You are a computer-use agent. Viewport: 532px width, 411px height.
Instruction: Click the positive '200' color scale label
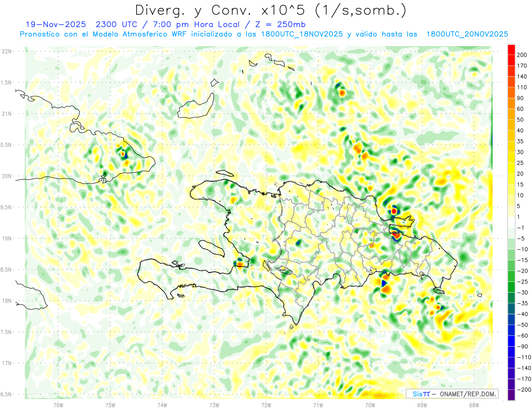(522, 55)
